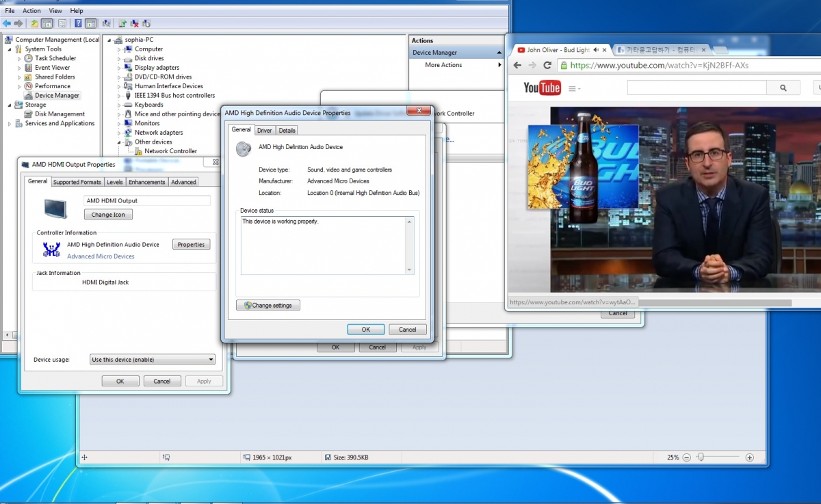This screenshot has height=504, width=821.
Task: Click the Advanced Micro Devices link
Action: (x=101, y=256)
